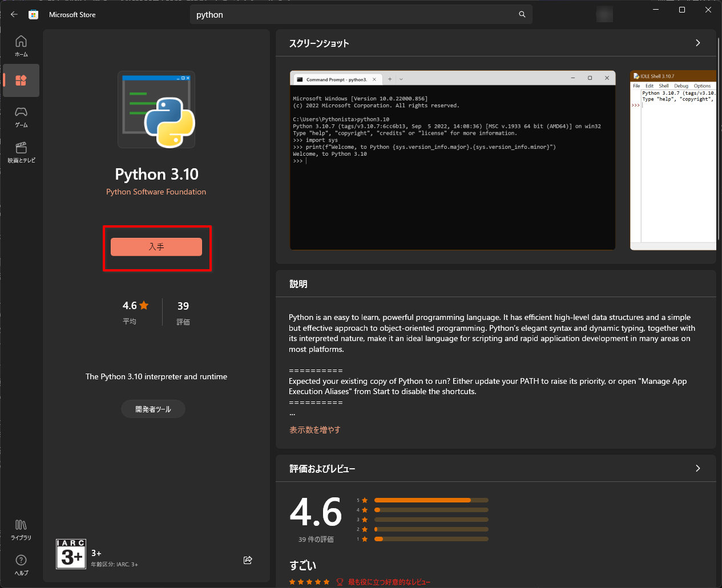Close the Microsoft Store window
722x588 pixels.
pos(708,10)
